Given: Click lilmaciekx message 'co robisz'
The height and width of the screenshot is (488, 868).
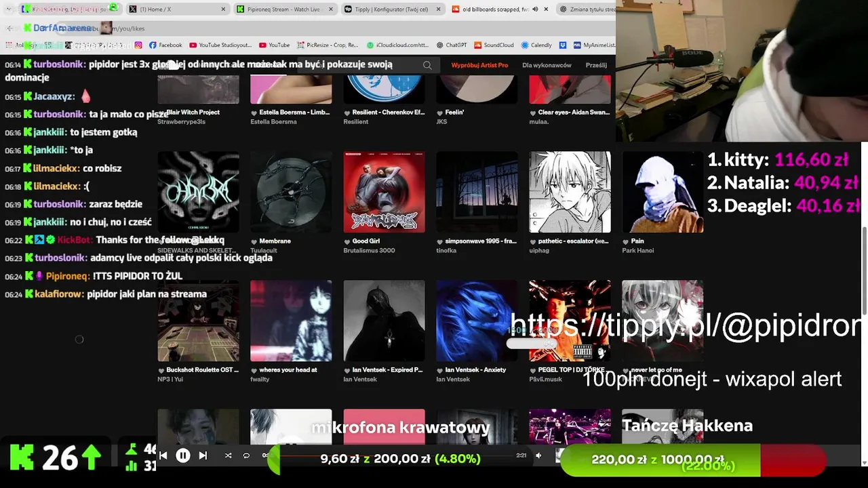Looking at the screenshot, I should pos(102,168).
